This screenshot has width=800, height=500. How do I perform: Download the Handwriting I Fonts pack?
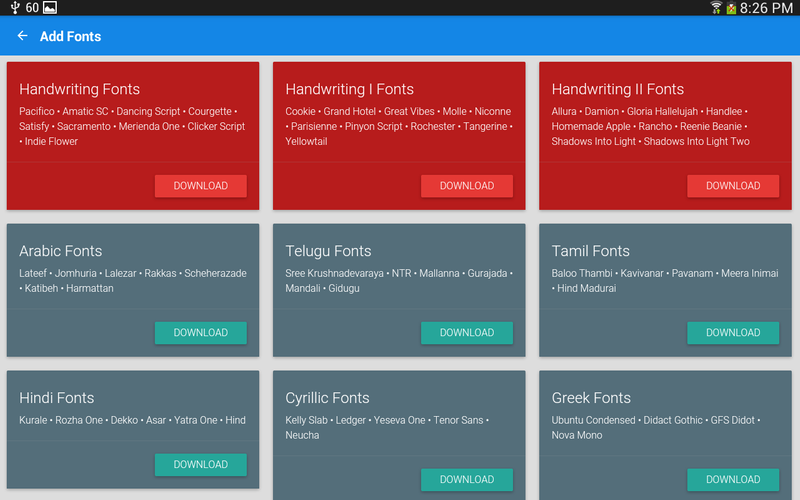467,186
